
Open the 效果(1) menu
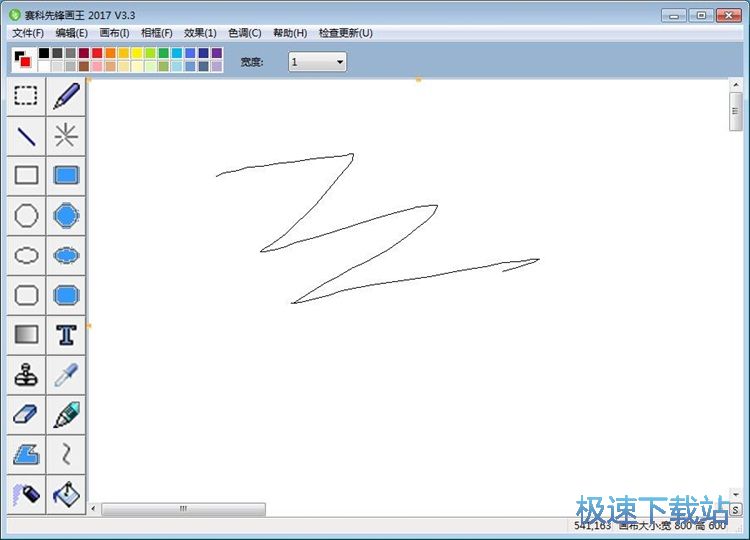click(x=200, y=33)
